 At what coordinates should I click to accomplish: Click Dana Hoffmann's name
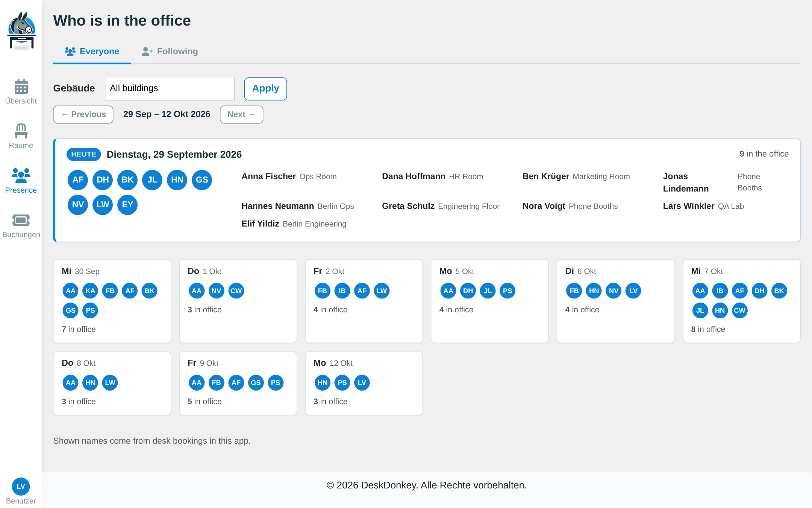coord(414,176)
